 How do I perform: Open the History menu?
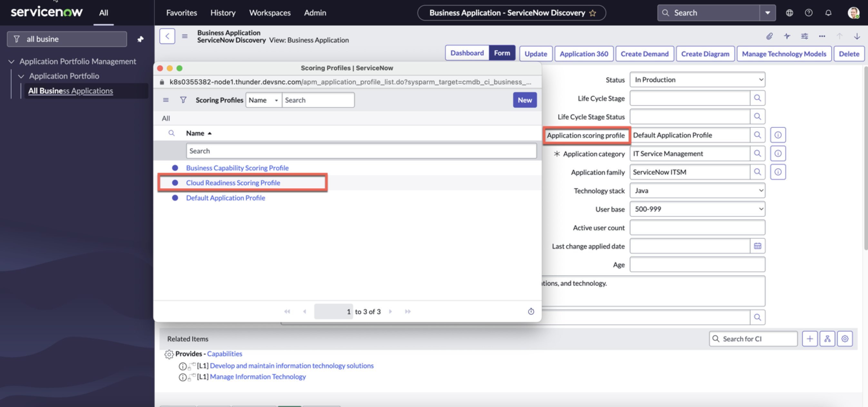tap(223, 13)
